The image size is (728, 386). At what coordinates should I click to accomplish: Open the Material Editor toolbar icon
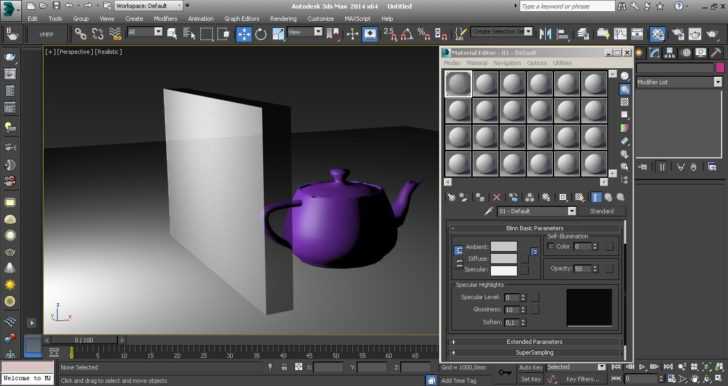657,34
